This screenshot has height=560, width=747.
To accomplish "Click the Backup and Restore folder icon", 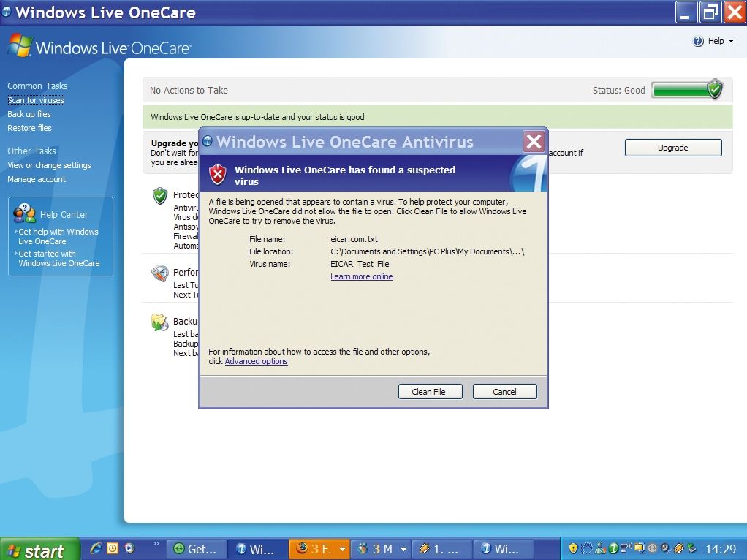I will [x=162, y=322].
